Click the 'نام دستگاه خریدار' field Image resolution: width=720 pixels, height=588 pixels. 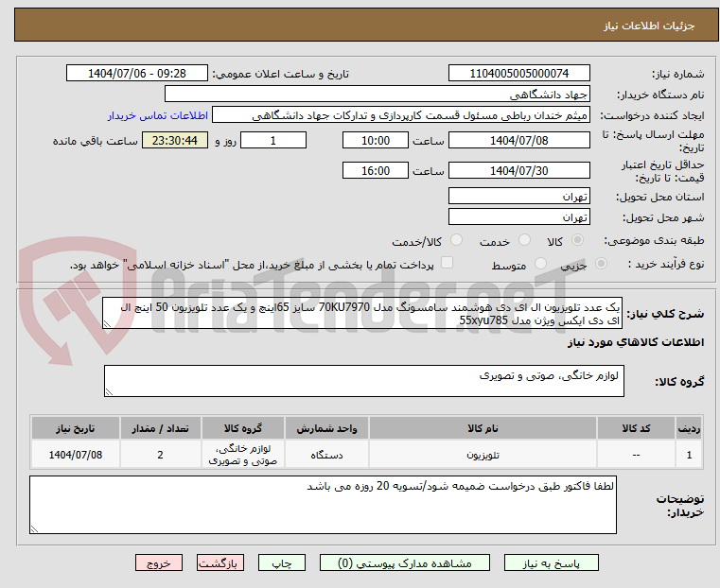click(x=377, y=95)
